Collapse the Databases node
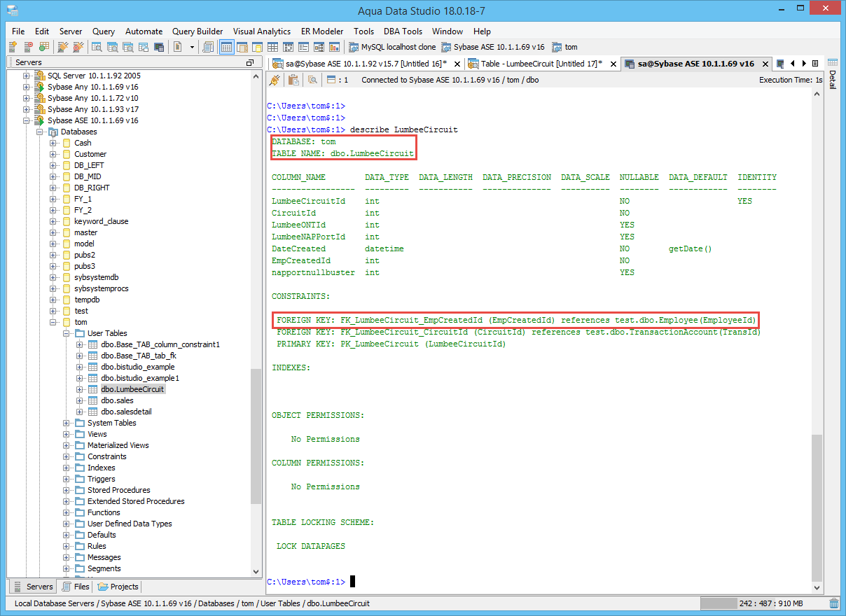This screenshot has width=846, height=616. [x=40, y=132]
